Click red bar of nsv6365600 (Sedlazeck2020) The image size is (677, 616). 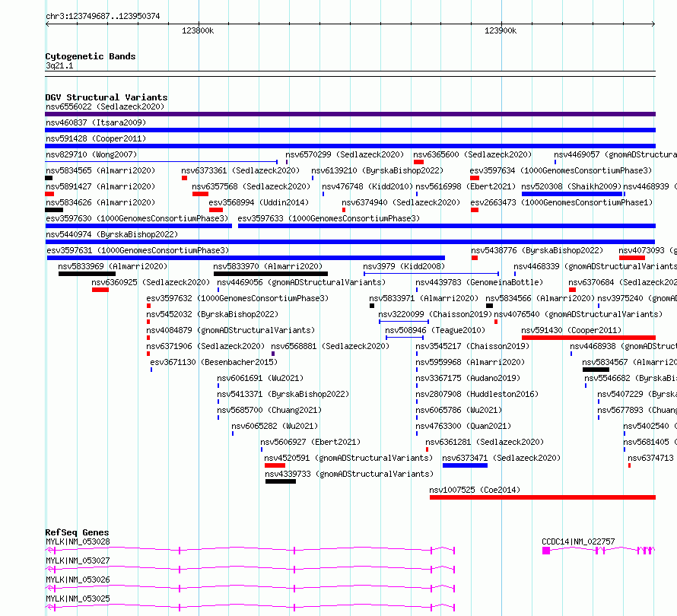418,162
